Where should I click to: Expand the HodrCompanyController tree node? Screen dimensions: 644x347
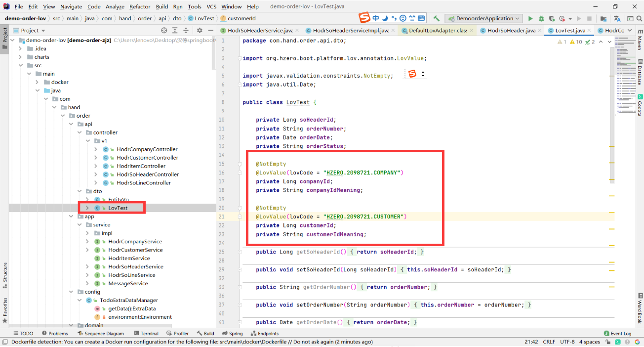click(x=95, y=149)
